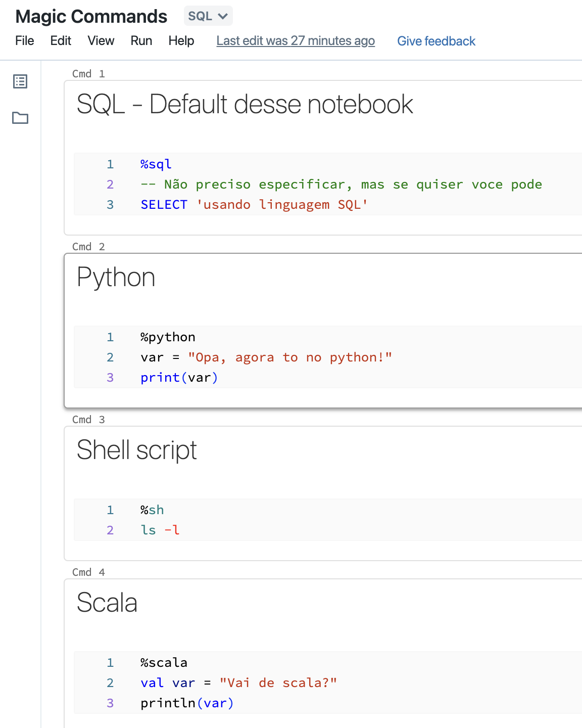582x728 pixels.
Task: Select the Cmd 3 cell label
Action: (88, 420)
